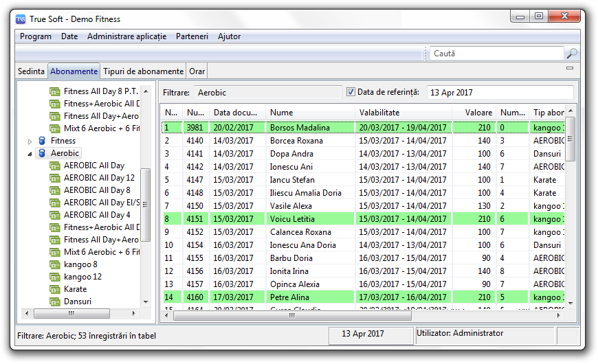
Task: Click the Karate subscription icon
Action: (x=55, y=289)
